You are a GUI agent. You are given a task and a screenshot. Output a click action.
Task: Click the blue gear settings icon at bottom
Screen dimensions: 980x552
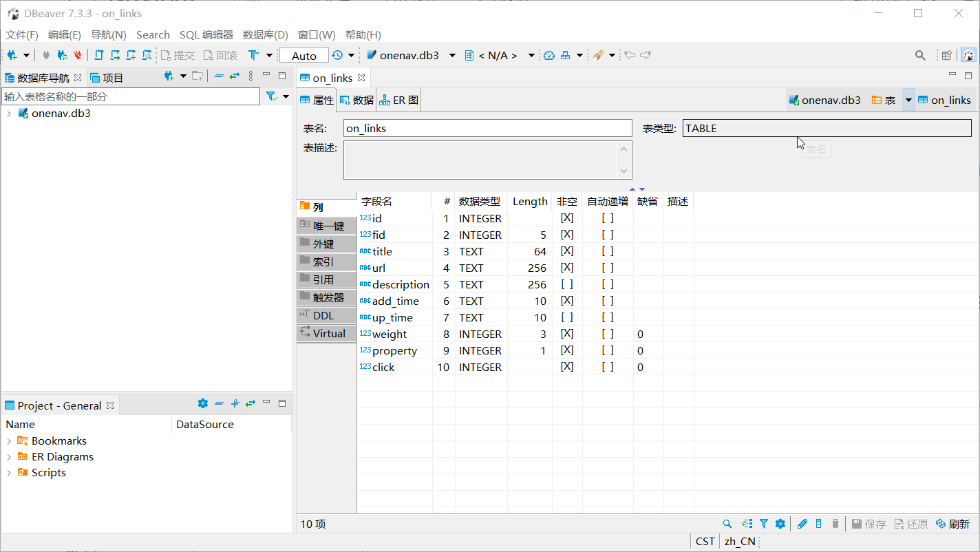tap(780, 524)
